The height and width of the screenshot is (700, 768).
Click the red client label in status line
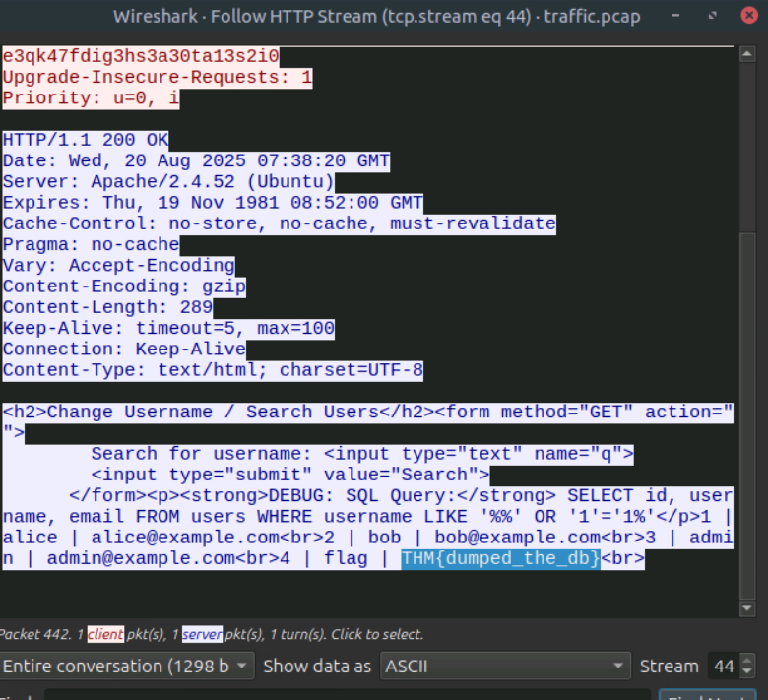(x=105, y=634)
